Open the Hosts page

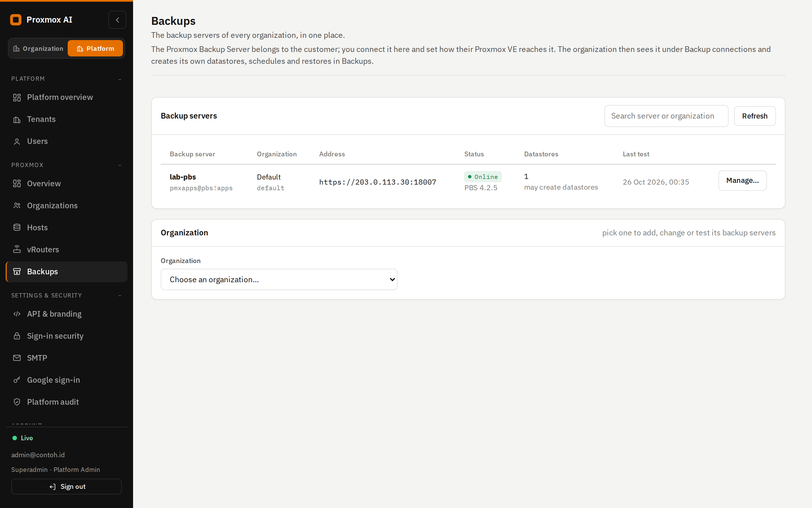pos(67,227)
